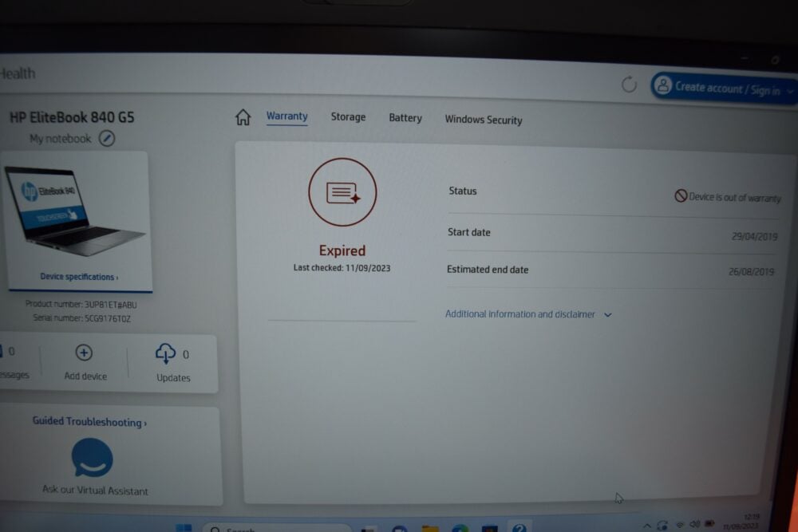Click the Serial number text
This screenshot has width=798, height=532.
(82, 318)
